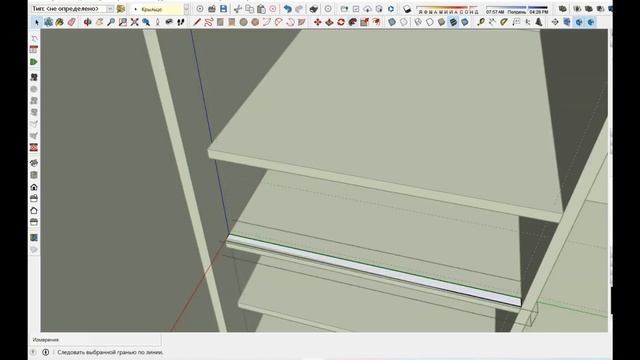Image resolution: width=640 pixels, height=360 pixels.
Task: Click the green play icon in sidebar
Action: (x=34, y=62)
